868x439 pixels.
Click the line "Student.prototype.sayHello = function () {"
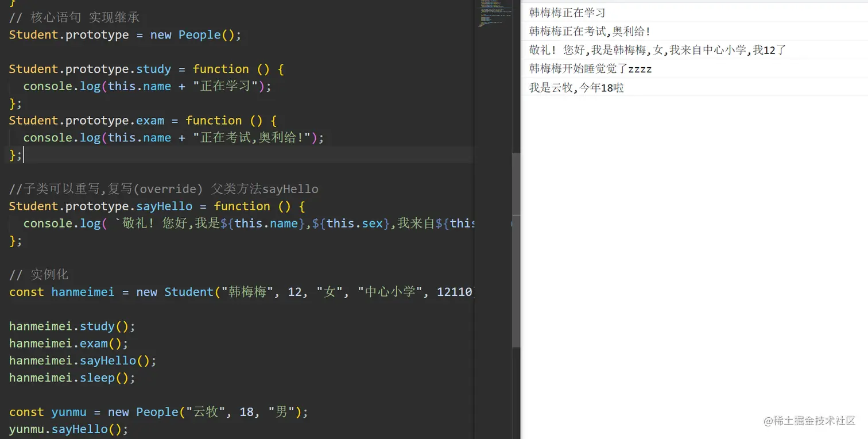click(157, 206)
